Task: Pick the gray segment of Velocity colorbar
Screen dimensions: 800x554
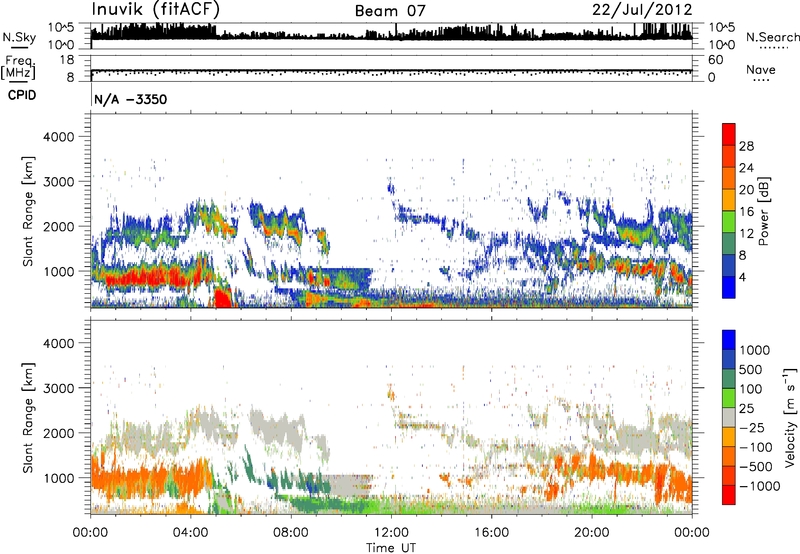Action: 729,417
